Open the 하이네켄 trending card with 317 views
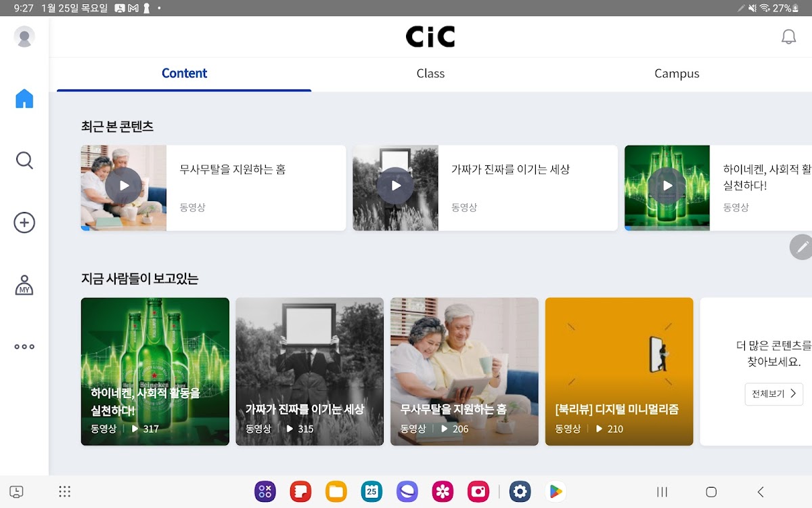 coord(155,371)
